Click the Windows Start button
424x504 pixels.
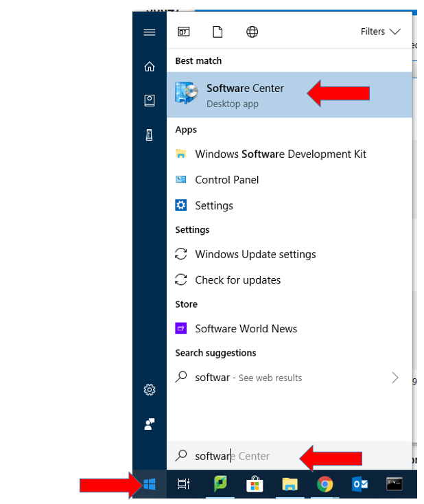[x=150, y=484]
